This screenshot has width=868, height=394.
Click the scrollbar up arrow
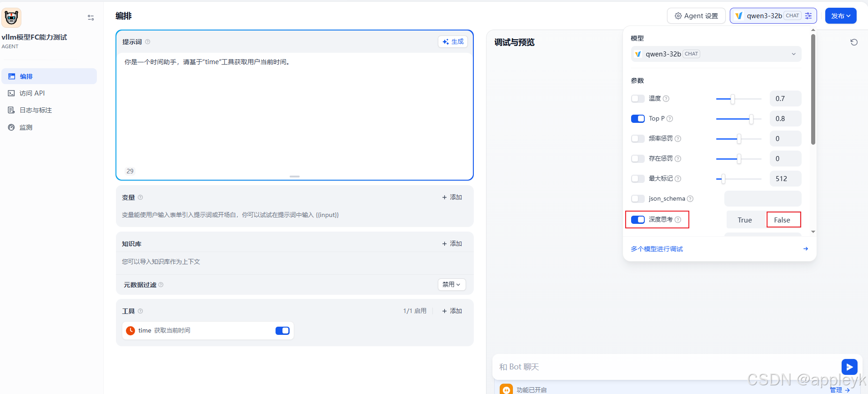tap(813, 30)
